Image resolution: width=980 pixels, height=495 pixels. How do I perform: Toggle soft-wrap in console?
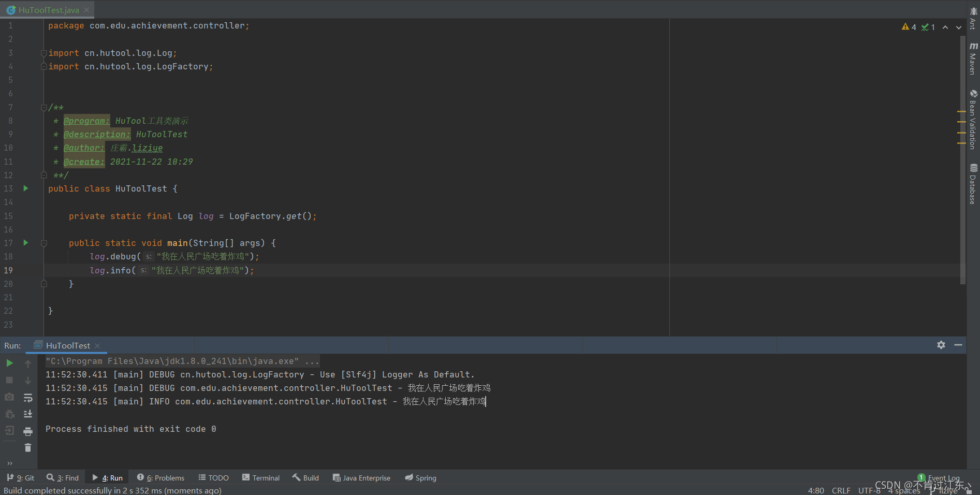(28, 397)
